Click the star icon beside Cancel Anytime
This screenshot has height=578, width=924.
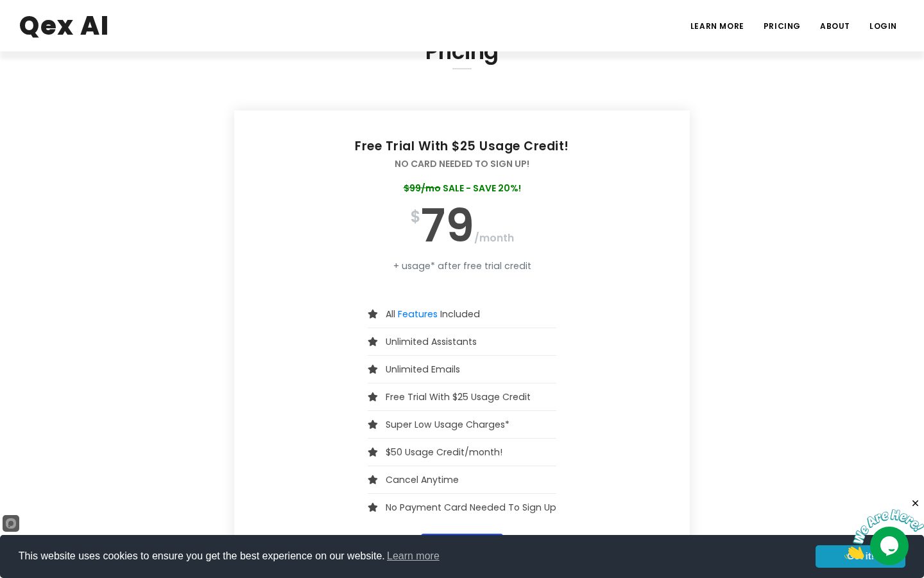coord(373,480)
